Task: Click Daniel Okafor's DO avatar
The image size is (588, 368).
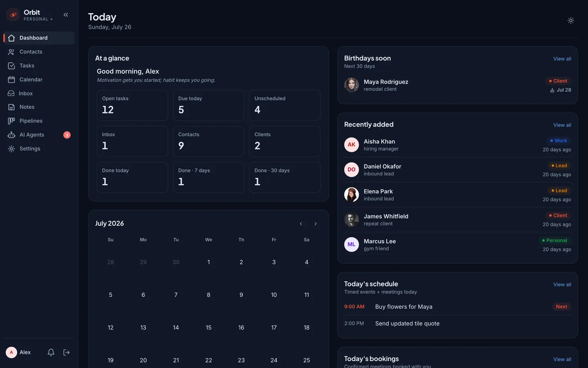Action: tap(352, 170)
